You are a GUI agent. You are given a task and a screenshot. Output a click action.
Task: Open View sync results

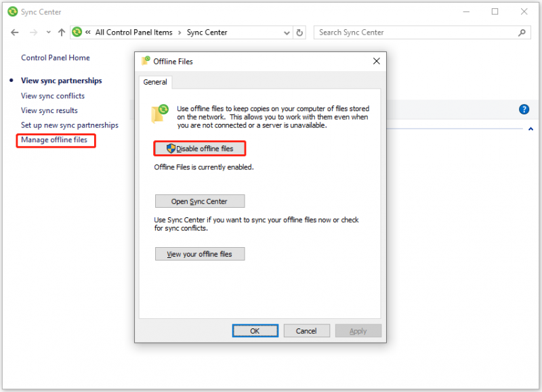49,110
